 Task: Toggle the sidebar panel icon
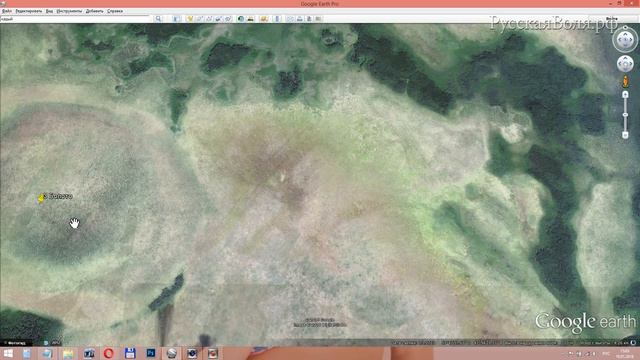tap(176, 19)
